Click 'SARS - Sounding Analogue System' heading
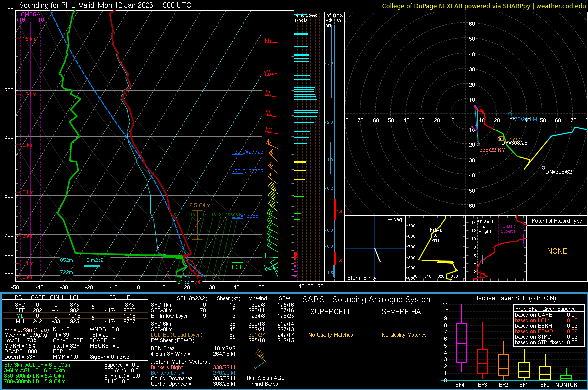 pyautogui.click(x=367, y=300)
